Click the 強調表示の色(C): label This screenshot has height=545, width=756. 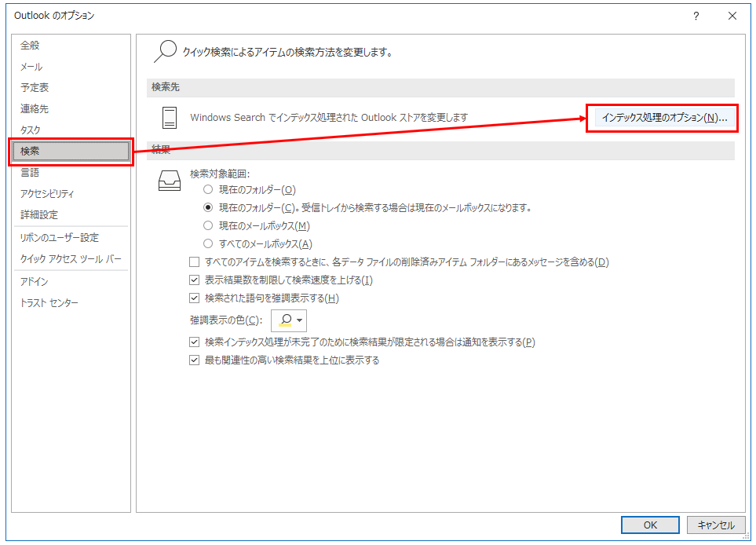point(226,320)
